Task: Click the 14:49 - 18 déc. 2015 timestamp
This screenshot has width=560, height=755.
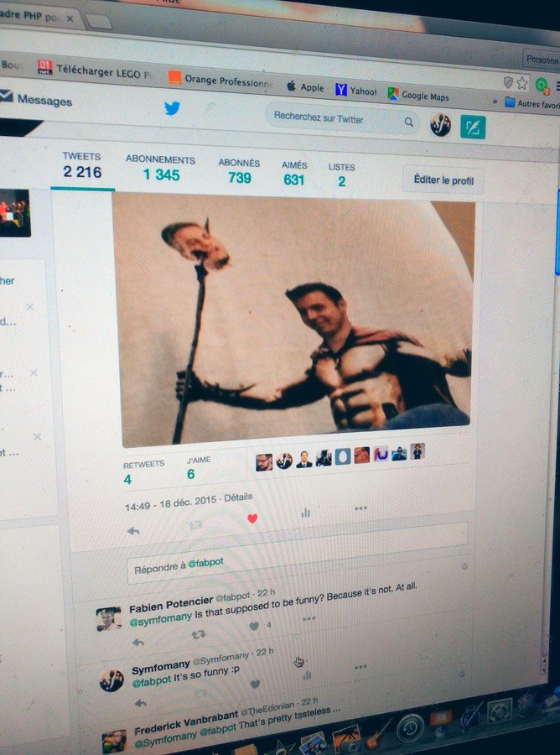Action: (170, 502)
